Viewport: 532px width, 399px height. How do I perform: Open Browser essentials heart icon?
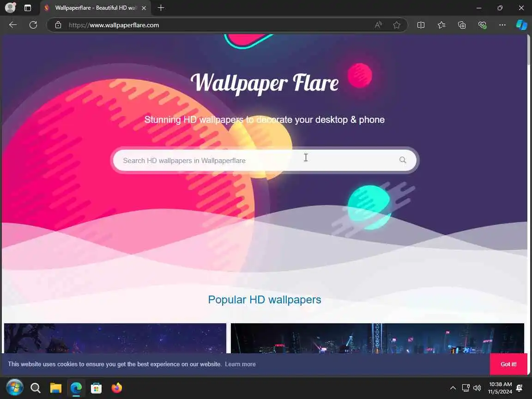[482, 25]
